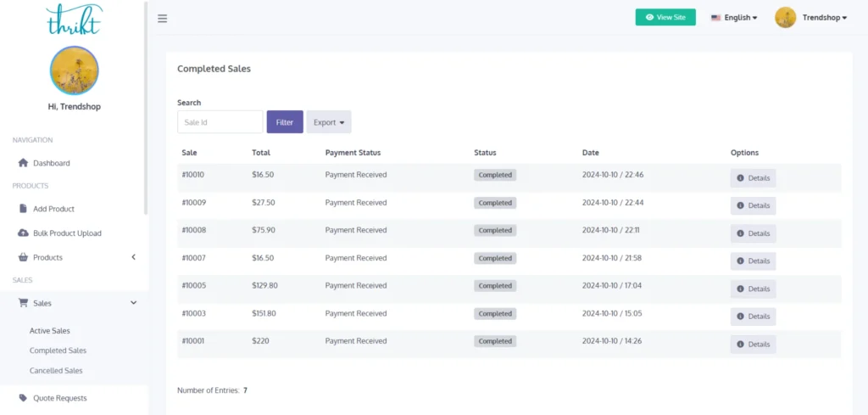Click the Quote Requests tag icon
Image resolution: width=868 pixels, height=415 pixels.
(x=23, y=398)
